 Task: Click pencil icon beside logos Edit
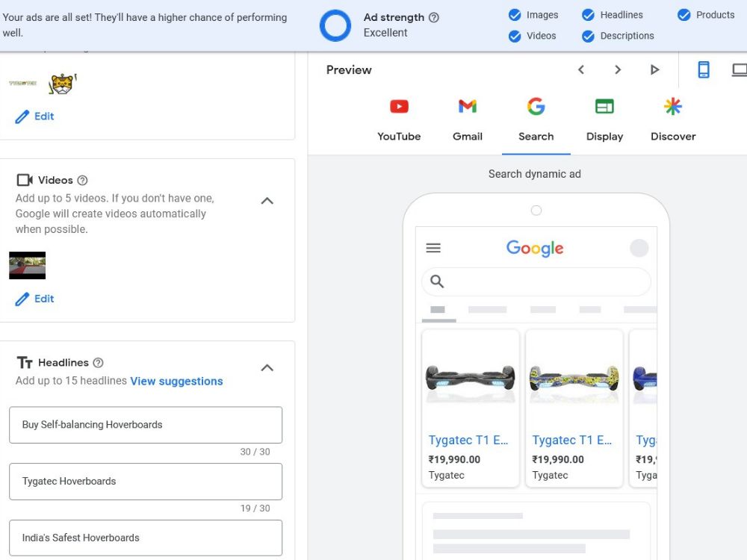(x=22, y=116)
